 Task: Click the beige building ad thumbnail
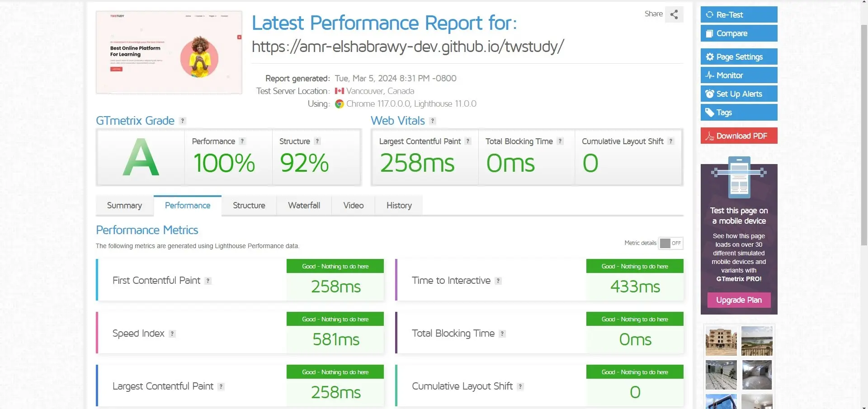pos(721,341)
